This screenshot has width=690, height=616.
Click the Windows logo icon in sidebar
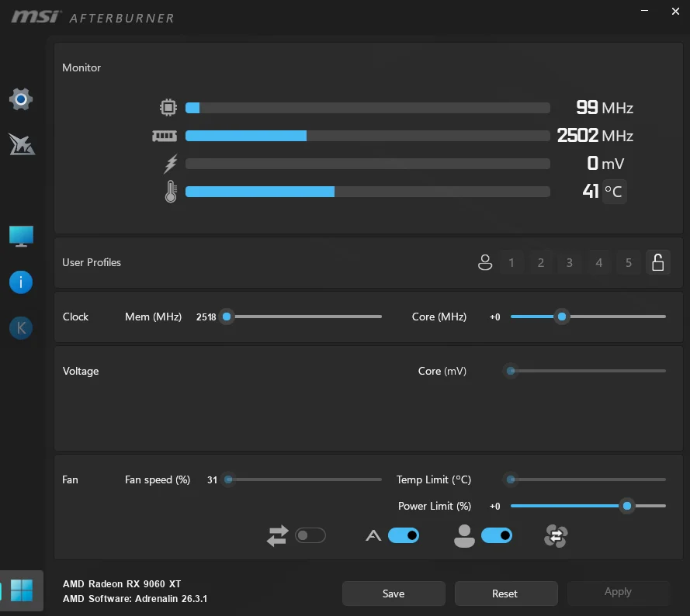click(x=22, y=590)
